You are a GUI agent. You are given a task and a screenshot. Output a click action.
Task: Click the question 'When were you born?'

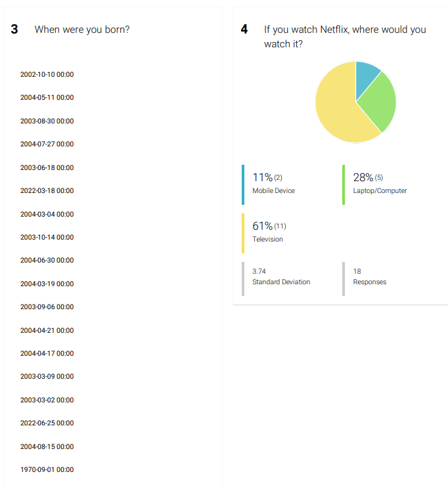tap(82, 30)
